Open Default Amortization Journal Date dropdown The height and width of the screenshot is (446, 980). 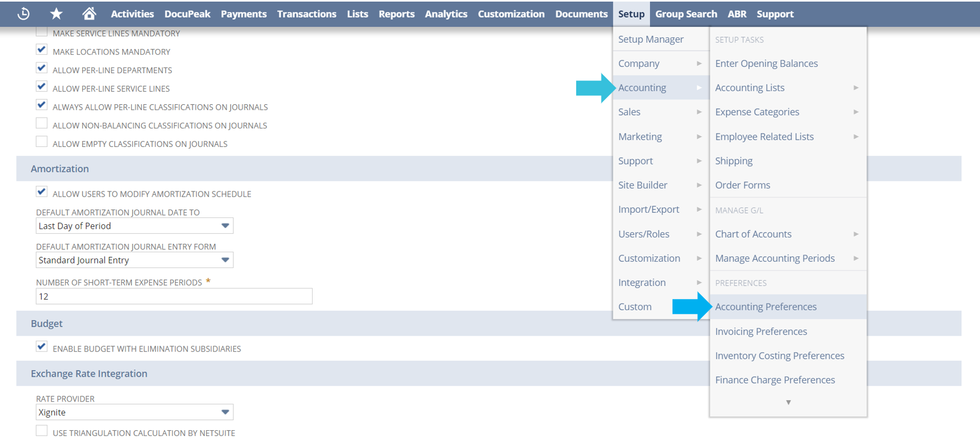coord(225,226)
